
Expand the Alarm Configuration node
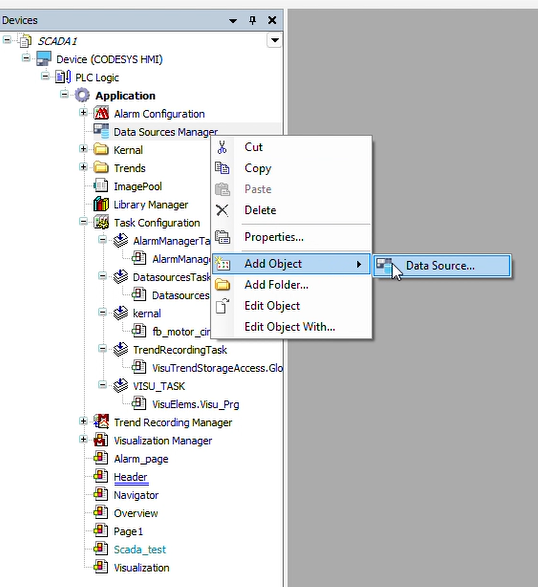click(x=83, y=112)
